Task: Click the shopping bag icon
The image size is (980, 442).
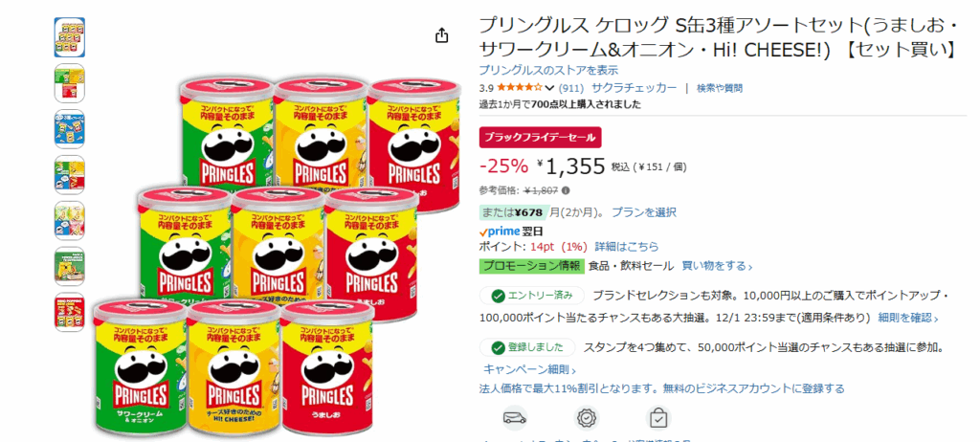Action: [658, 418]
